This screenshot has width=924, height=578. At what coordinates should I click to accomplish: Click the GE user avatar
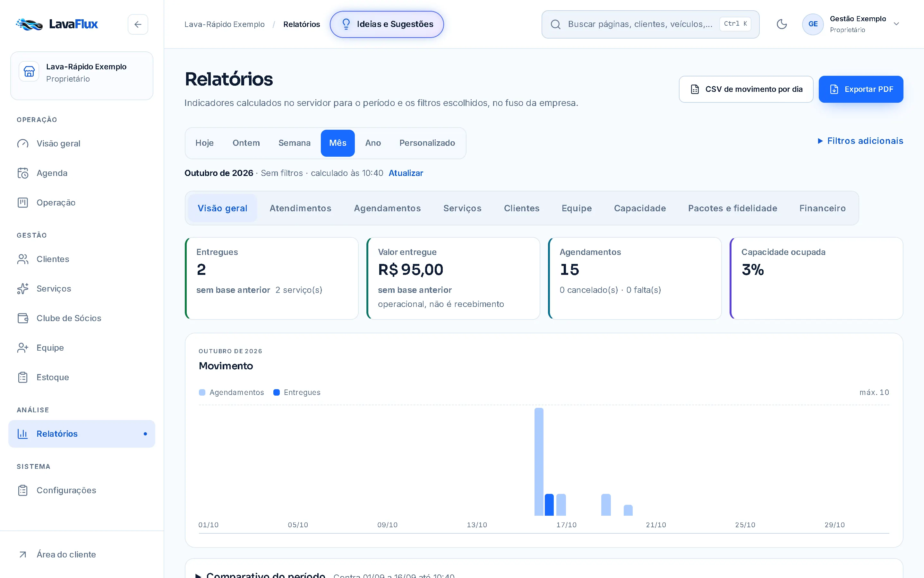coord(813,24)
